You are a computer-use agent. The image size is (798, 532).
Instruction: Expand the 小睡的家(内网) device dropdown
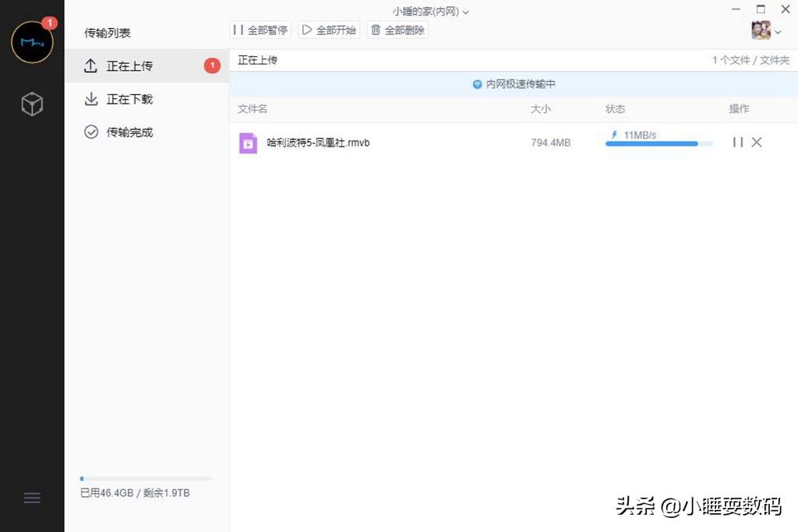(431, 12)
